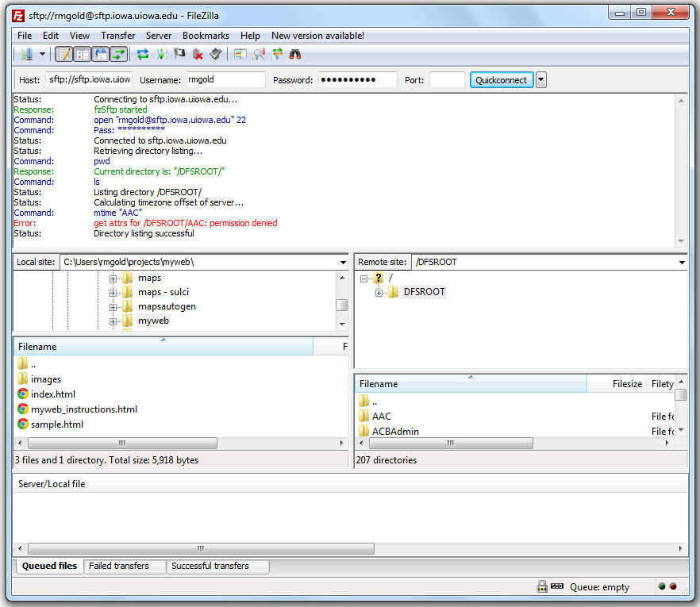Sort remote files by Filename column
700x607 pixels.
point(471,384)
